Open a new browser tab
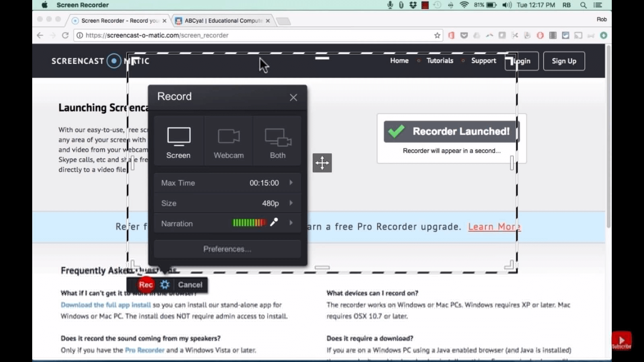This screenshot has height=362, width=644. point(284,21)
